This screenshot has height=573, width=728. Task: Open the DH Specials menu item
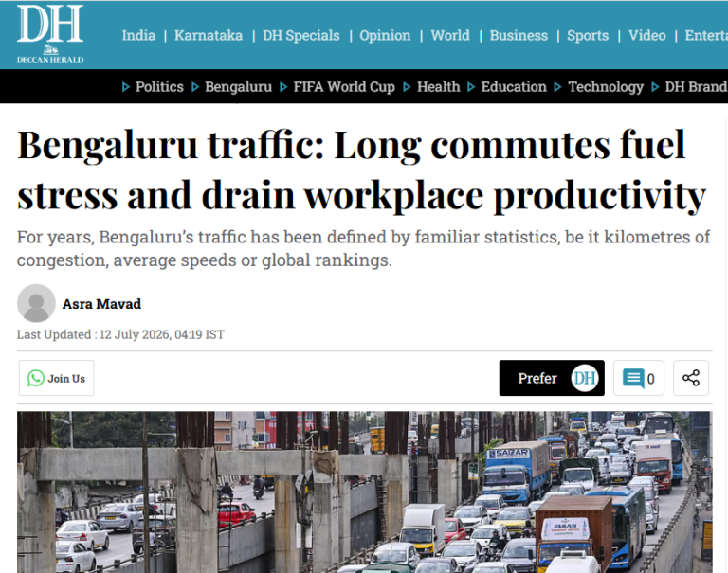[300, 35]
